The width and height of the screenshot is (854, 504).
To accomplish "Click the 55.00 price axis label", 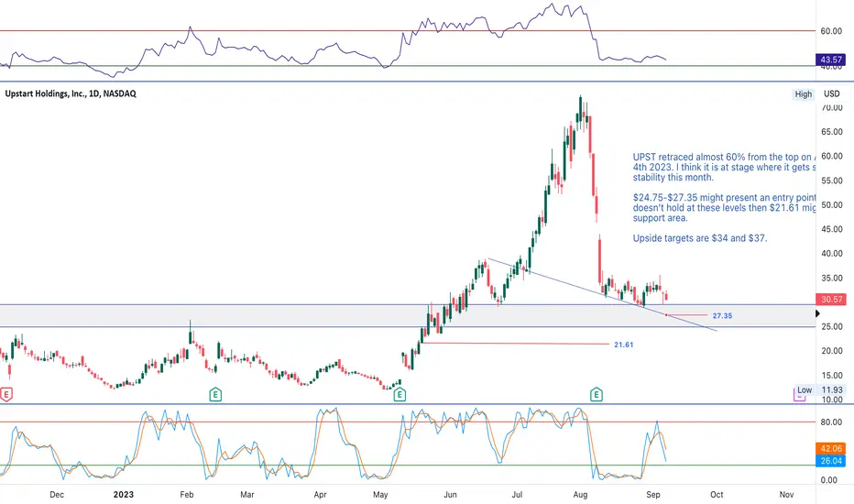I will click(832, 181).
